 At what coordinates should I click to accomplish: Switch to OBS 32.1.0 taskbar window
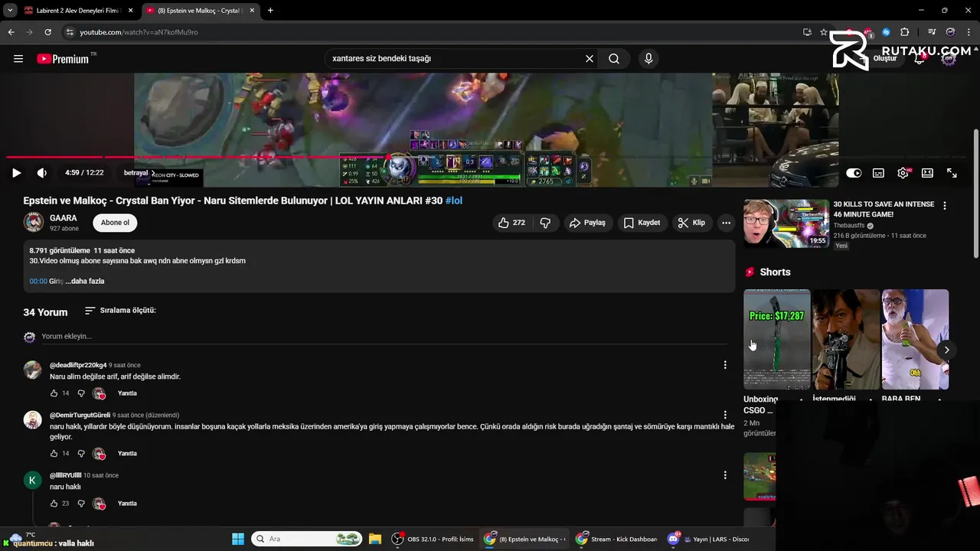(433, 539)
